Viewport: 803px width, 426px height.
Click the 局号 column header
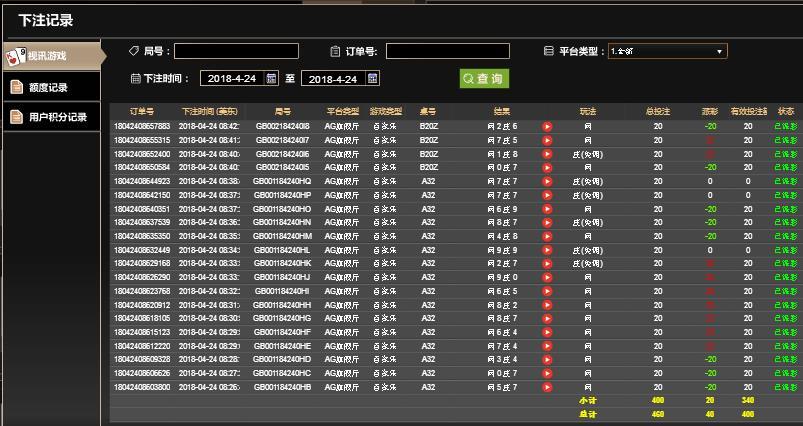(x=283, y=111)
